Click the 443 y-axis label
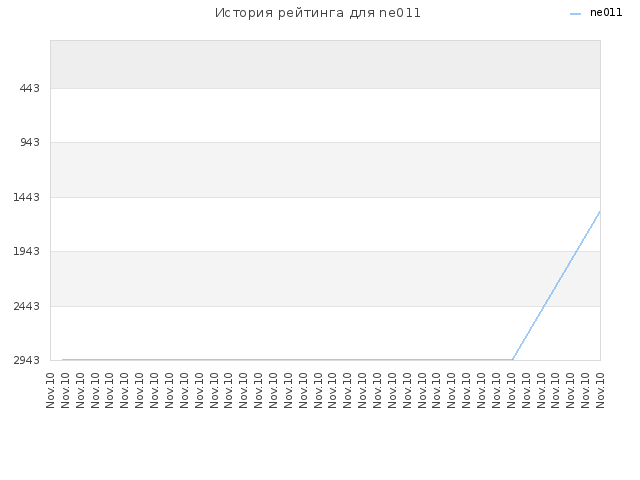The width and height of the screenshot is (640, 480). [30, 88]
